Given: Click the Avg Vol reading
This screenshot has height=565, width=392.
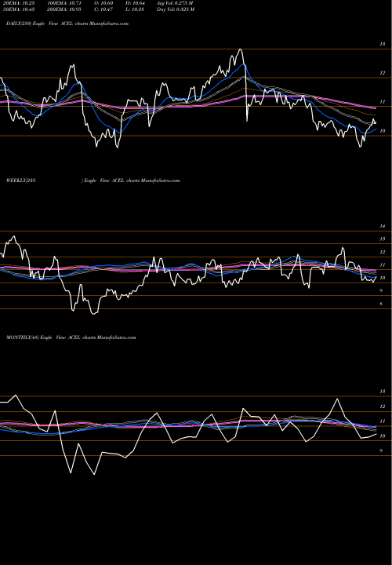Looking at the screenshot, I should point(175,3).
